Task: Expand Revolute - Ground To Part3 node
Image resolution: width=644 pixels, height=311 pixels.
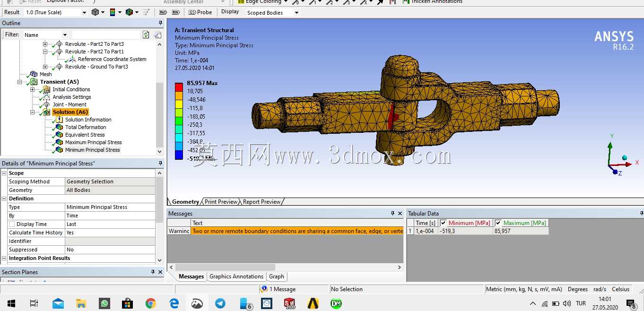Action: click(x=45, y=67)
